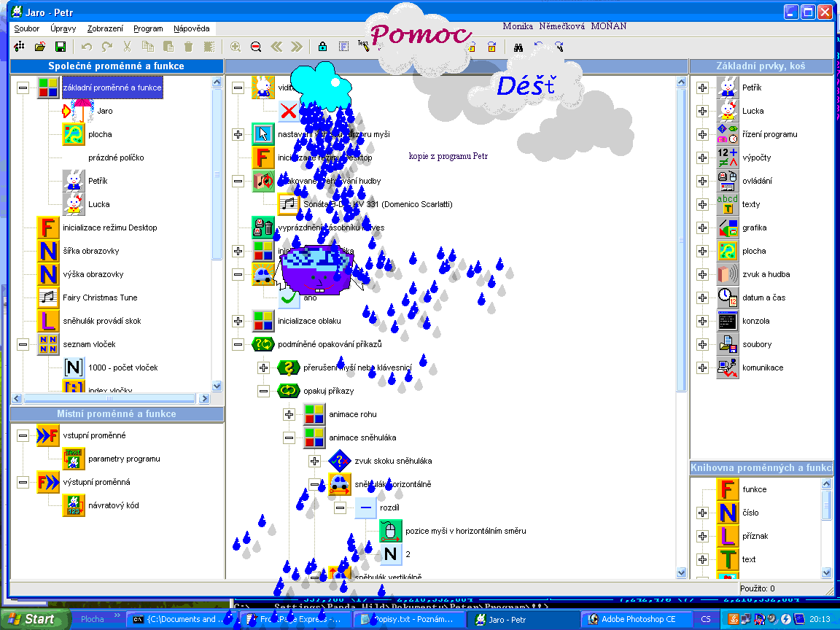The width and height of the screenshot is (840, 630).
Task: Click the green Save disk toolbar icon
Action: click(x=61, y=47)
